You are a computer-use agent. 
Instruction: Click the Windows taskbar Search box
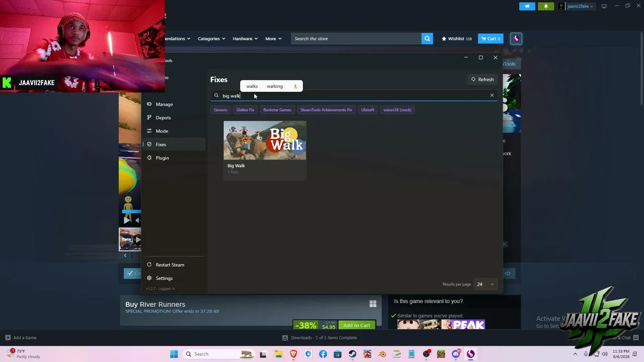219,354
